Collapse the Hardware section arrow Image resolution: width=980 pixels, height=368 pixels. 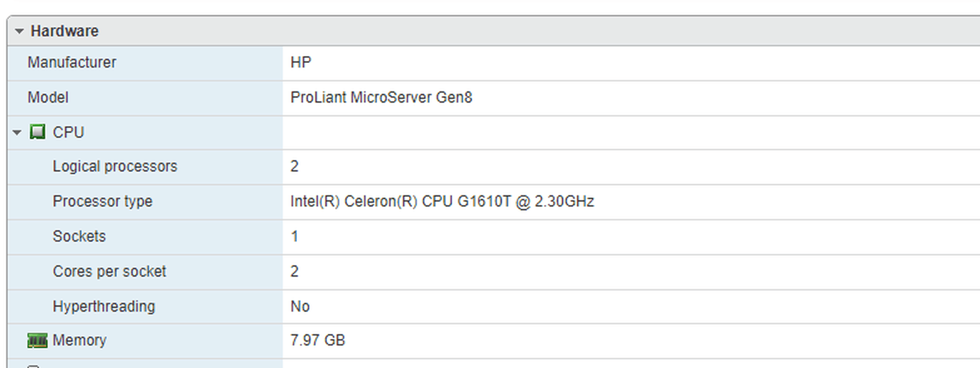tap(19, 31)
